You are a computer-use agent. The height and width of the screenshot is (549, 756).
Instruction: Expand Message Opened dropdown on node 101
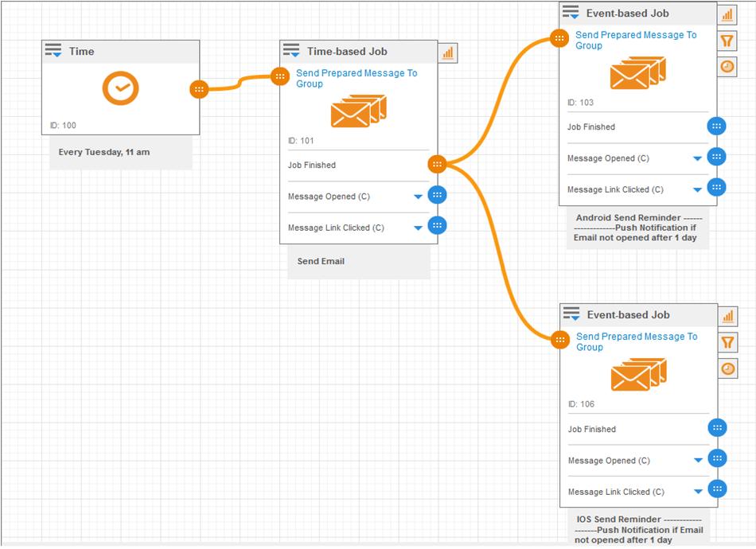[418, 197]
